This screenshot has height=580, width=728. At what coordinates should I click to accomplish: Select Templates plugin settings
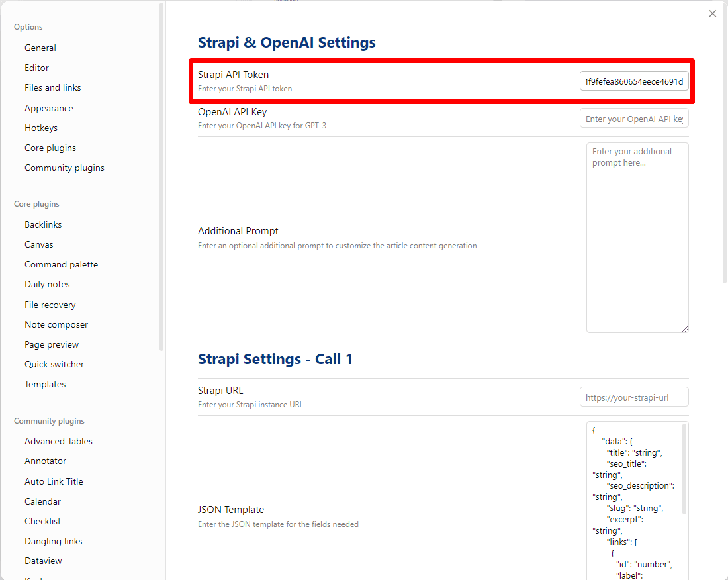click(45, 385)
